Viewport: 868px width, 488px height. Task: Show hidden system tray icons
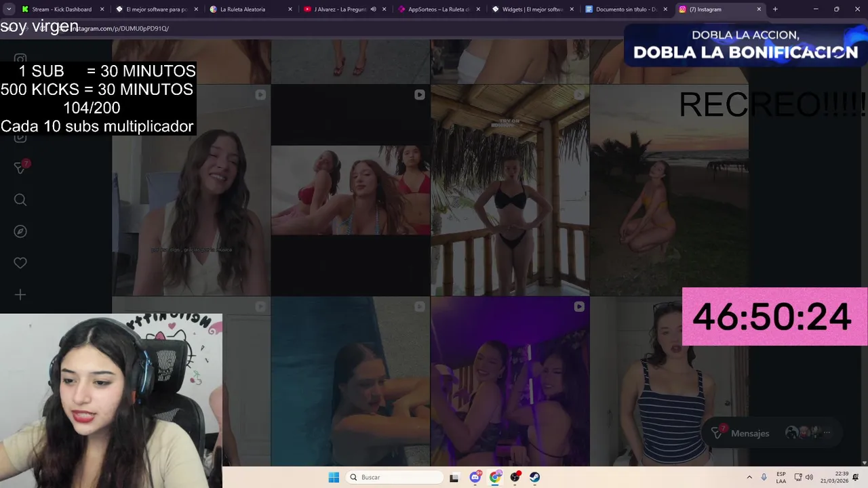749,477
